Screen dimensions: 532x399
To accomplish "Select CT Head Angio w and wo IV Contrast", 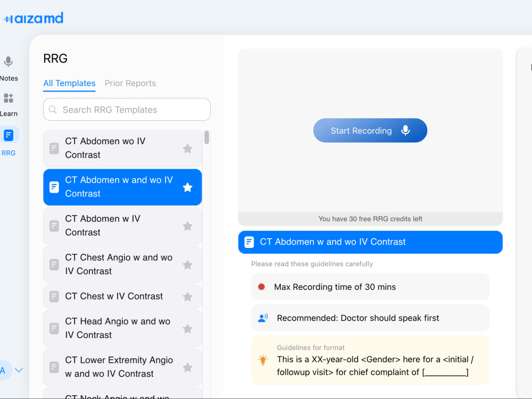I will pos(122,328).
